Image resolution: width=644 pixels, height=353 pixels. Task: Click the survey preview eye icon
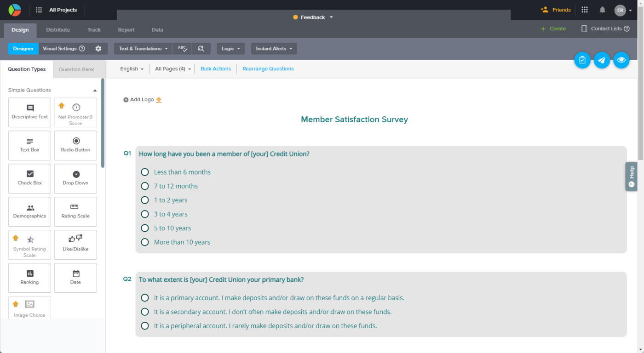(x=621, y=60)
